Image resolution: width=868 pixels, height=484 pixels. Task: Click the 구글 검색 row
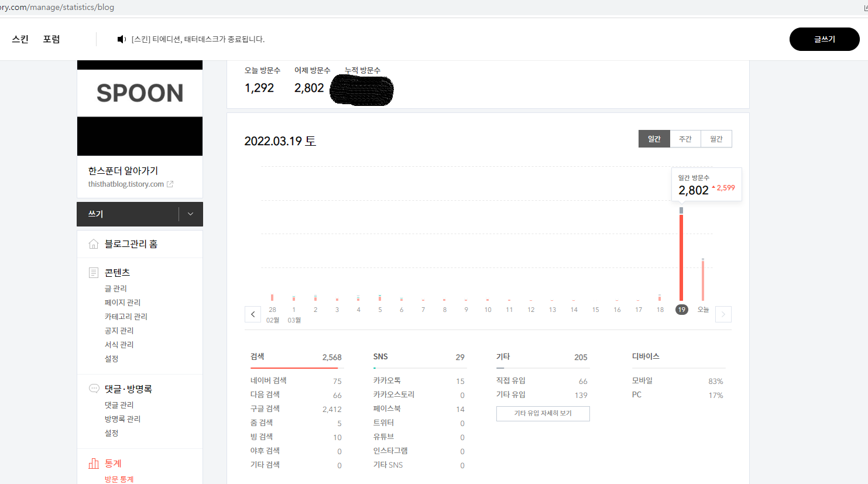(x=296, y=409)
